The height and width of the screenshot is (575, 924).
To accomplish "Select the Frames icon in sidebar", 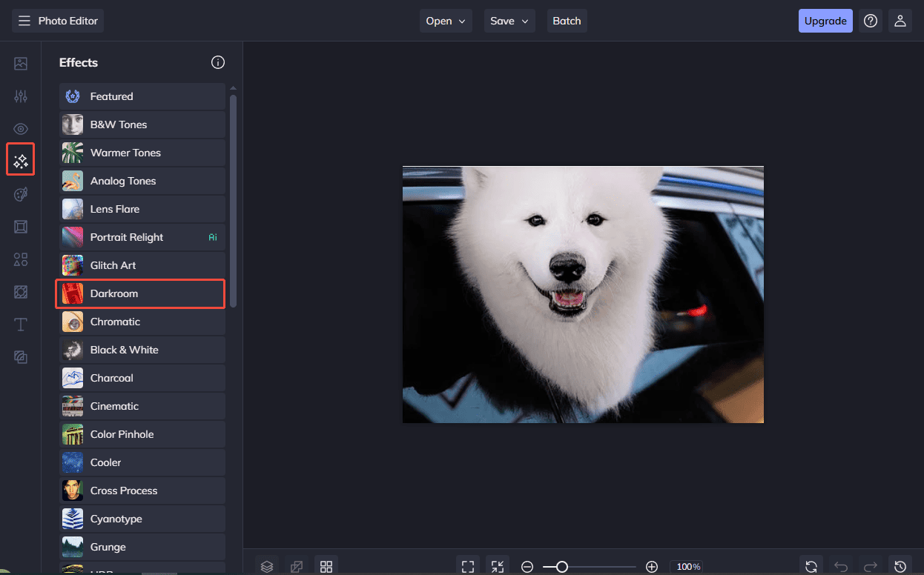I will pos(21,227).
